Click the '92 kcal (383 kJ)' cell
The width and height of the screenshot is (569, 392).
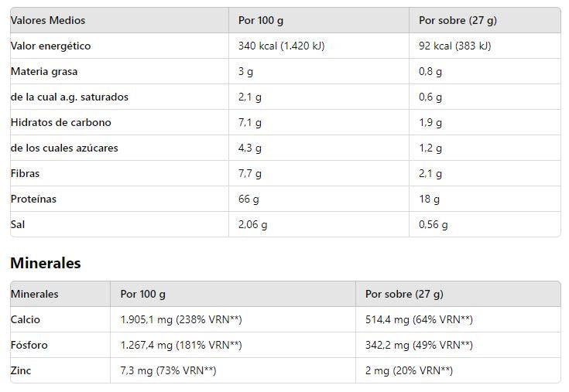tap(454, 46)
